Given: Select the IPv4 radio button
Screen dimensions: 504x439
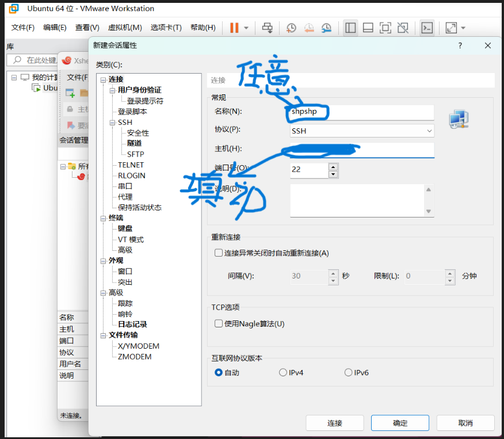Looking at the screenshot, I should click(283, 372).
